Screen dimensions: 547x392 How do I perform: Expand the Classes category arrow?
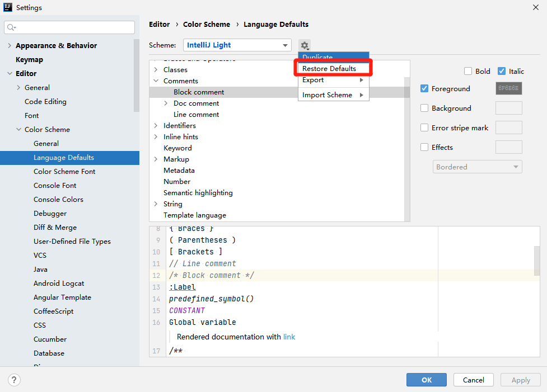point(156,70)
